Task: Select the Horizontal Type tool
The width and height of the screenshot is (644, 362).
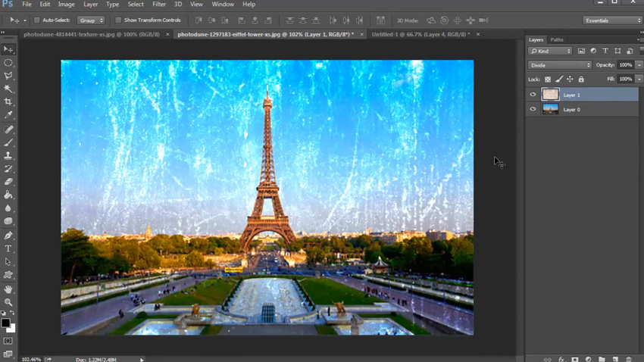Action: pyautogui.click(x=8, y=248)
